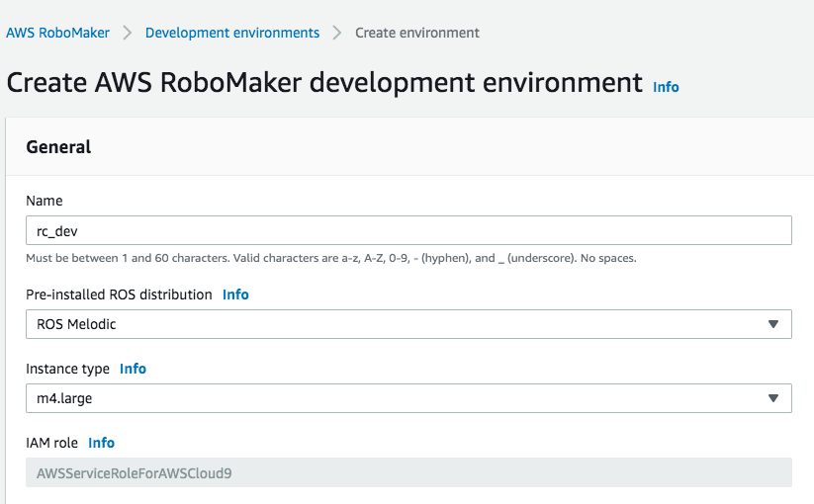Expand the m4.large instance type dropdown

(x=408, y=398)
